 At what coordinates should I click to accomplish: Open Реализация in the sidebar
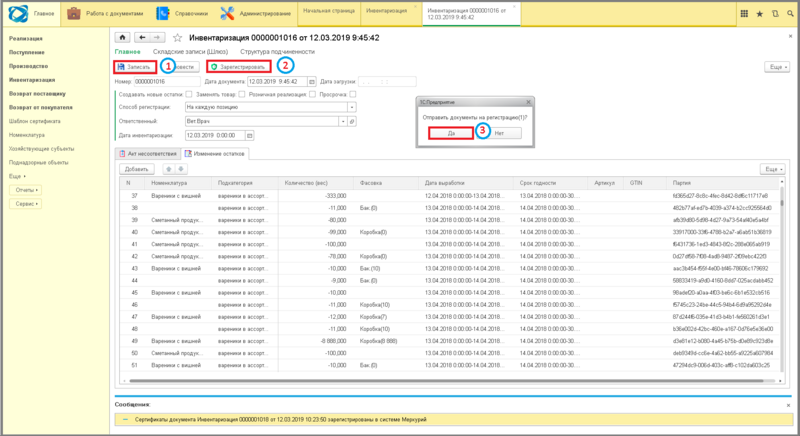(x=26, y=39)
